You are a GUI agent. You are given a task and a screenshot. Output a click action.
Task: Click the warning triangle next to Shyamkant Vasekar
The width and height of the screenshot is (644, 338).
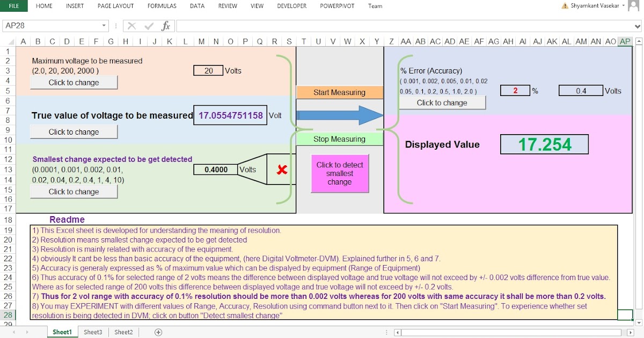click(x=565, y=6)
